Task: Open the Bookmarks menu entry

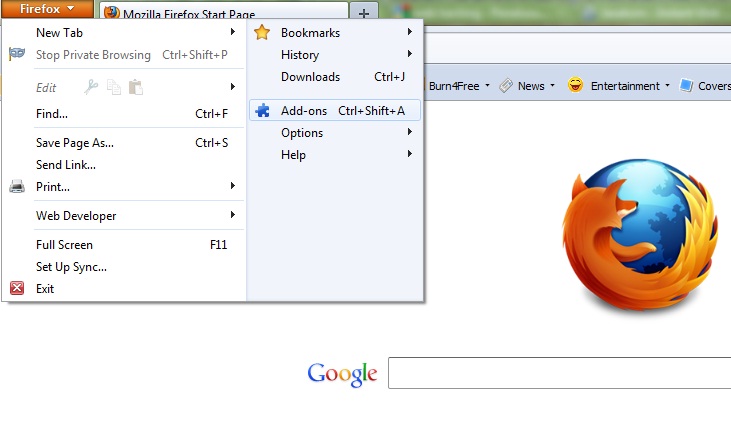Action: [335, 33]
